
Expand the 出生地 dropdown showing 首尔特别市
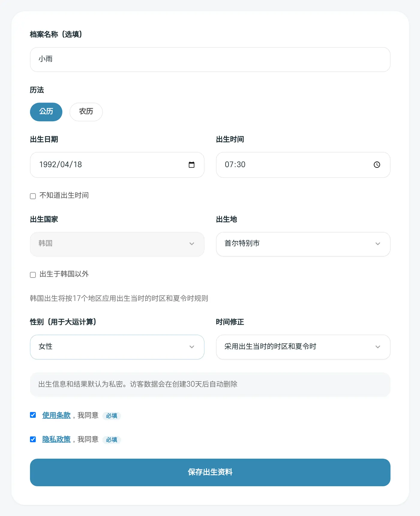pyautogui.click(x=303, y=244)
